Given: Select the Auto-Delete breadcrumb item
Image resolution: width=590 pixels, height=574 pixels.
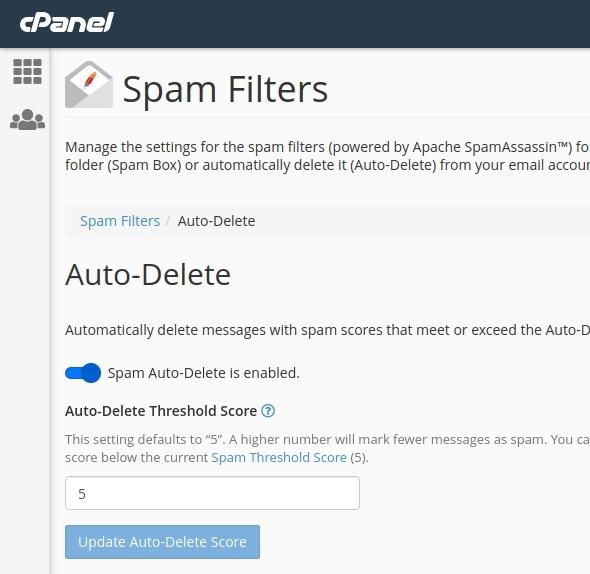Looking at the screenshot, I should [x=216, y=221].
